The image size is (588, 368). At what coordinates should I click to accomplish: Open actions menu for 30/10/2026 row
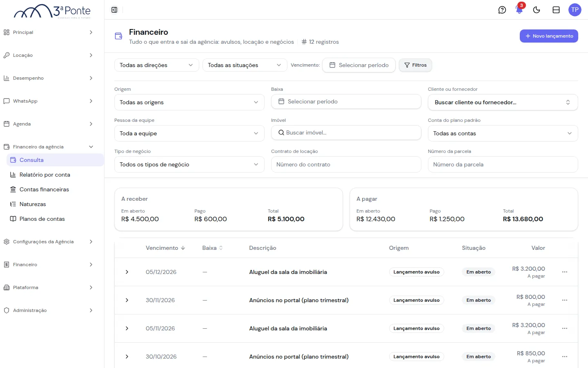565,357
